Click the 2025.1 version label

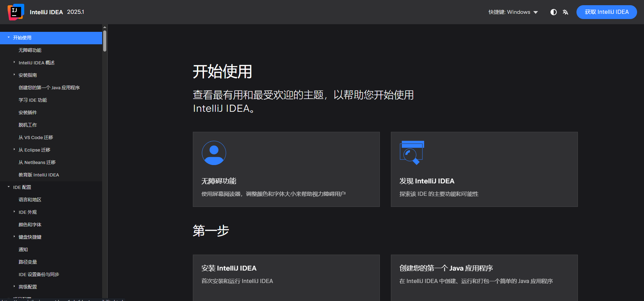click(75, 12)
